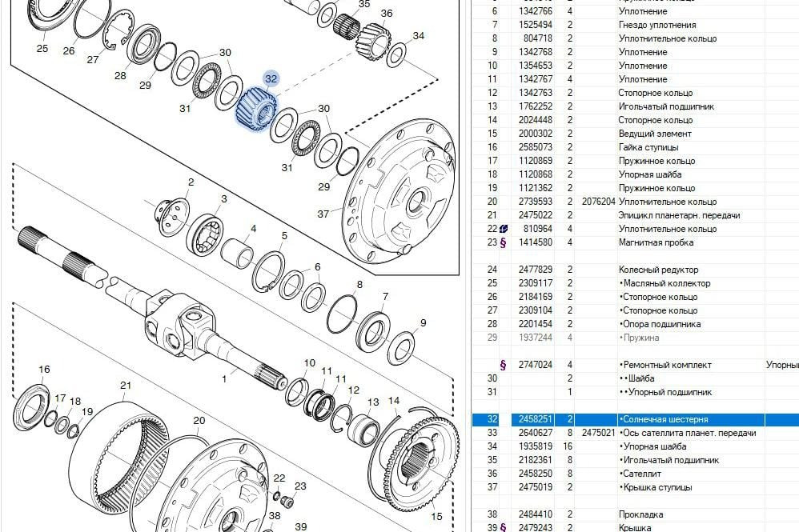Select the 'Магнитная пробка' row
799x532 pixels.
(656, 242)
